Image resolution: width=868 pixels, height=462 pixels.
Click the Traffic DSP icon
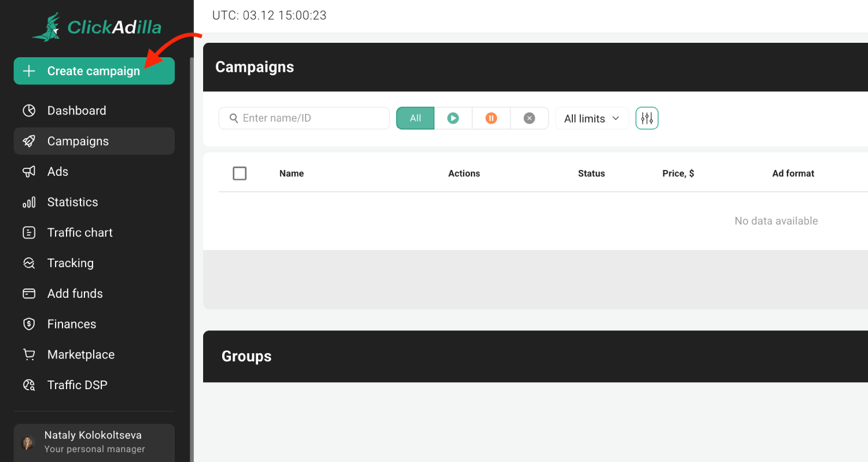click(x=29, y=385)
